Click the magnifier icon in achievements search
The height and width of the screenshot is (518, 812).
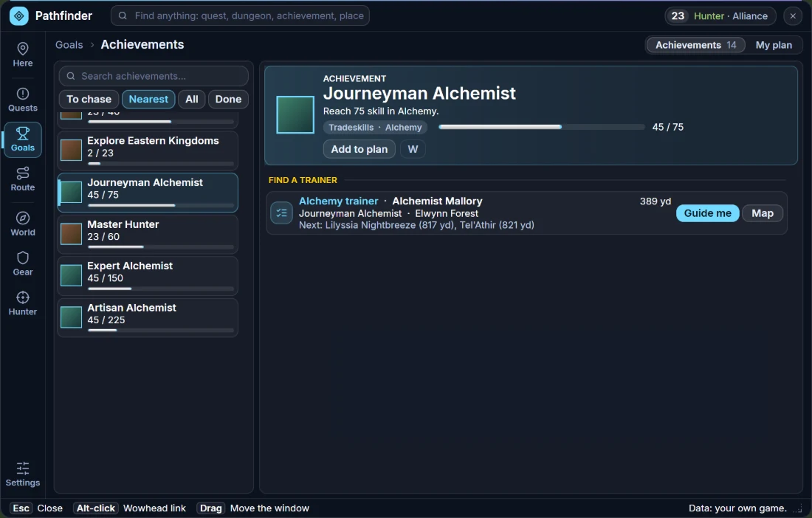pyautogui.click(x=71, y=76)
